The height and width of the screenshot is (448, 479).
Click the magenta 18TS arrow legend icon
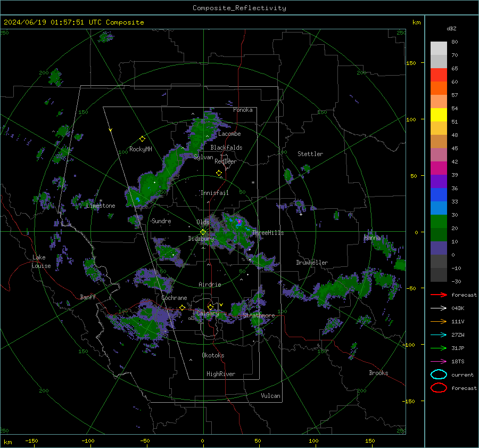tap(439, 362)
